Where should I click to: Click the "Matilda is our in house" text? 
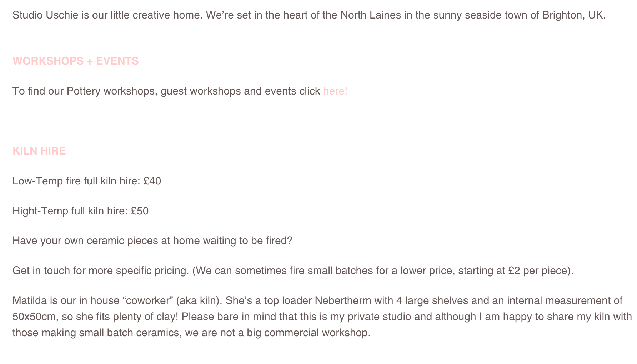tap(66, 301)
